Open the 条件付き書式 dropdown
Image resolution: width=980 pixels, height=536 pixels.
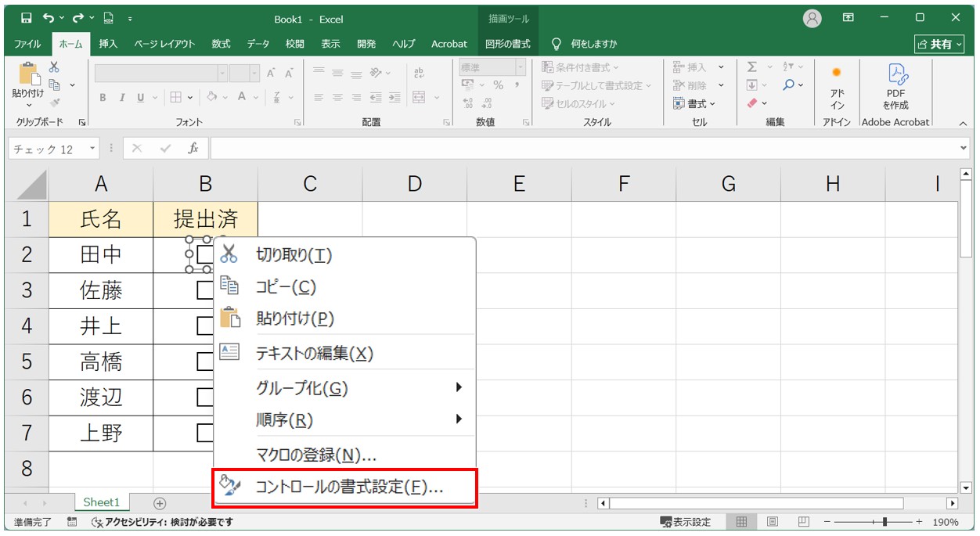coord(580,67)
